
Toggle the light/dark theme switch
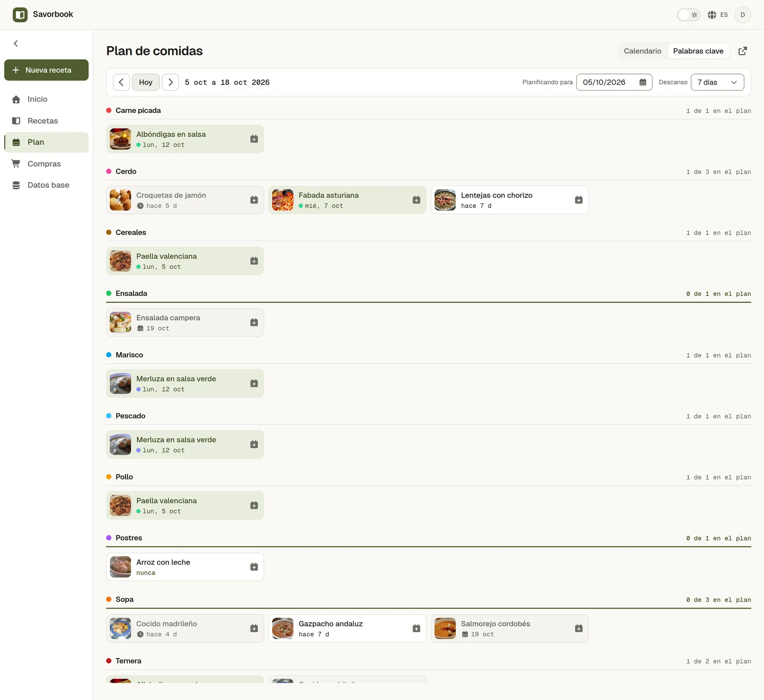point(688,15)
